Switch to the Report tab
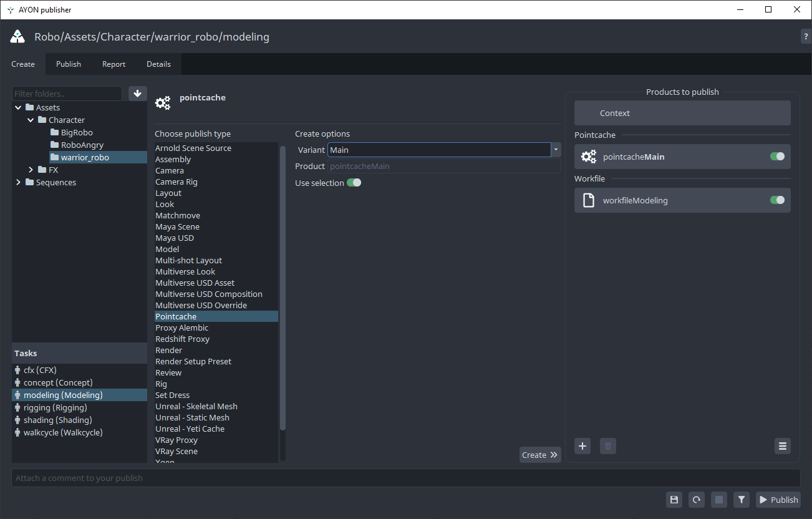 tap(114, 64)
